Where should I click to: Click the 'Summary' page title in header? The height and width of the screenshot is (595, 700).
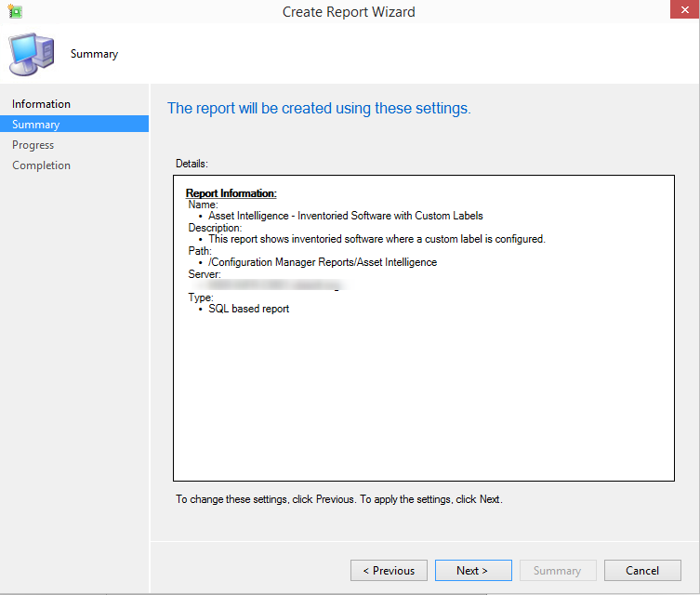[x=94, y=54]
